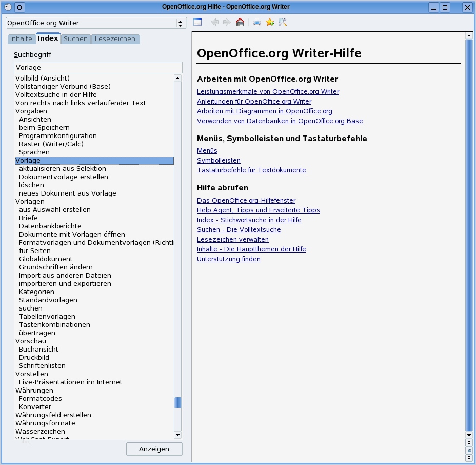Select index entry Globaldokument
This screenshot has width=476, height=465.
(x=46, y=259)
